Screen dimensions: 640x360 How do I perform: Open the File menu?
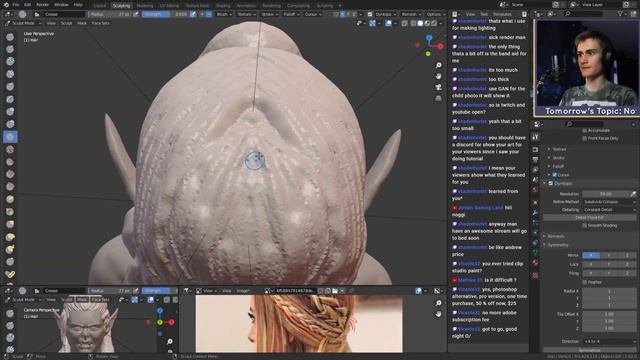(16, 4)
